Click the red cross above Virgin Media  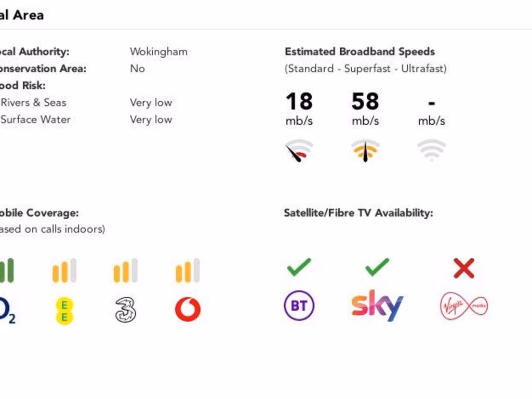click(463, 269)
